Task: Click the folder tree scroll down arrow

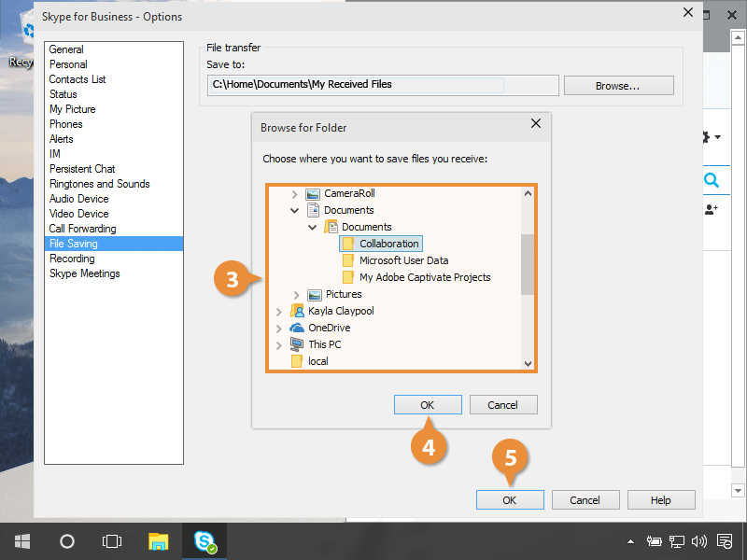Action: pos(528,363)
